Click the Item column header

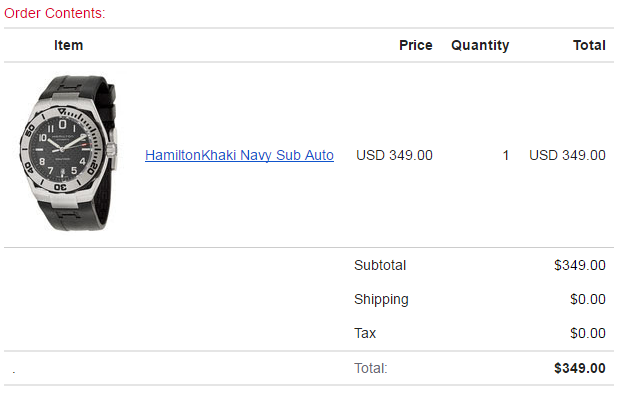[x=68, y=45]
